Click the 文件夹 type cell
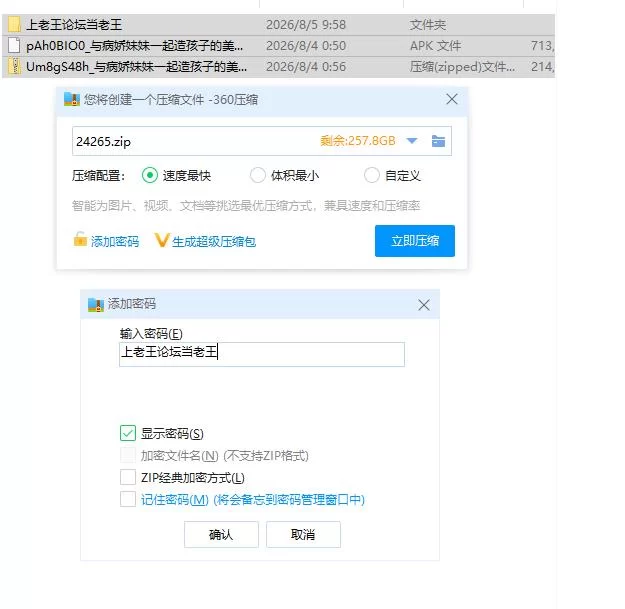The image size is (625, 609). tap(428, 25)
